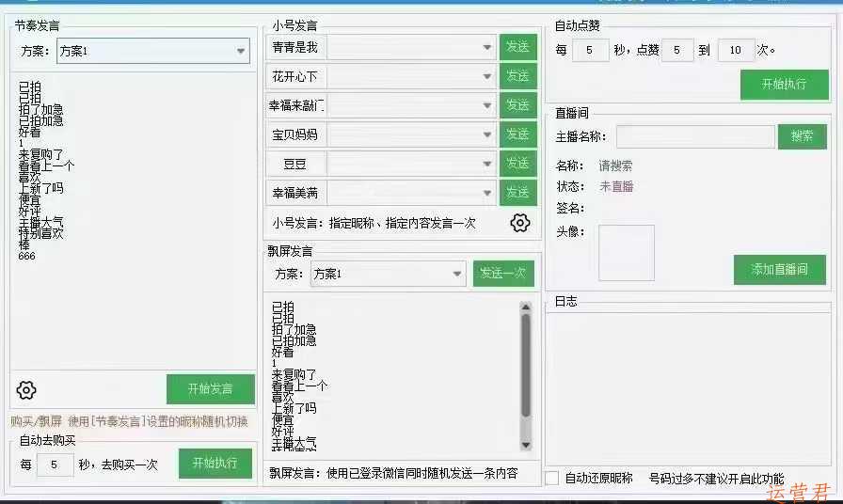This screenshot has width=843, height=504.
Task: Select '拍了加急' in 飘屏发言 list
Action: [x=294, y=329]
